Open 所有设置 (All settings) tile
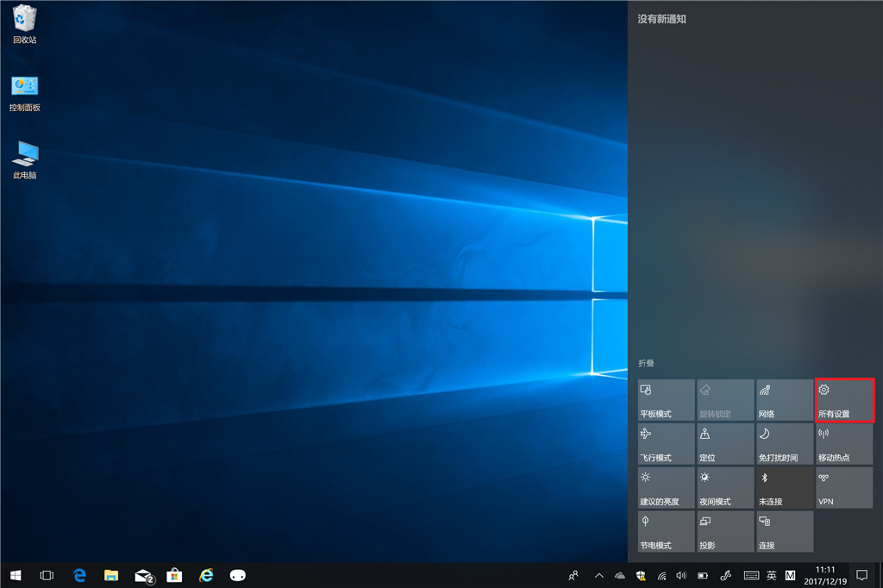The width and height of the screenshot is (883, 588). pyautogui.click(x=844, y=400)
